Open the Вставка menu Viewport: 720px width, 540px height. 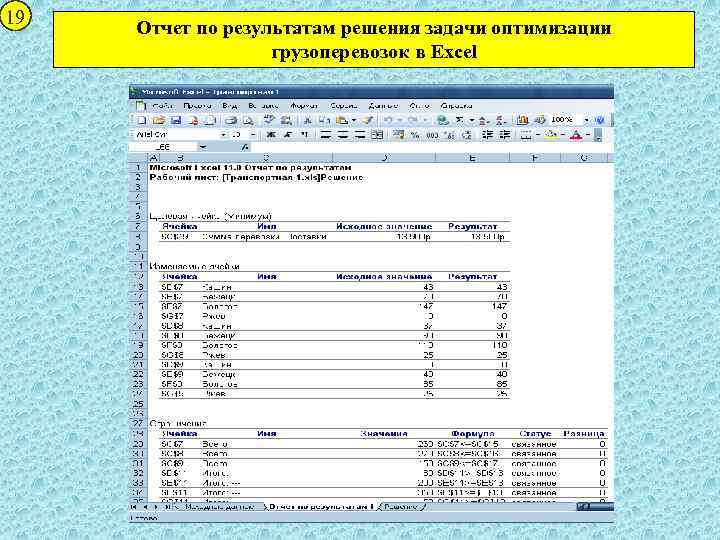[263, 106]
